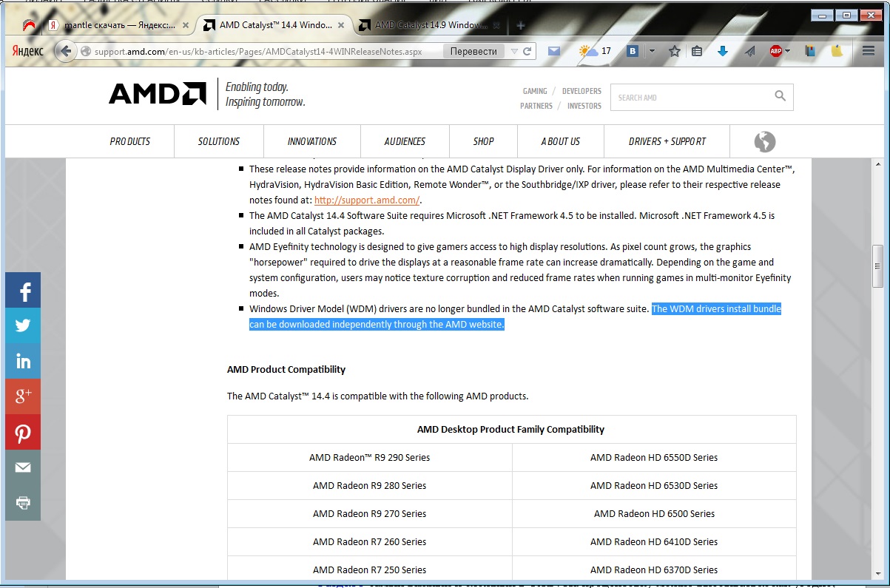Close the AMD Catalyst 14.4 tab
The height and width of the screenshot is (588, 890).
point(343,25)
